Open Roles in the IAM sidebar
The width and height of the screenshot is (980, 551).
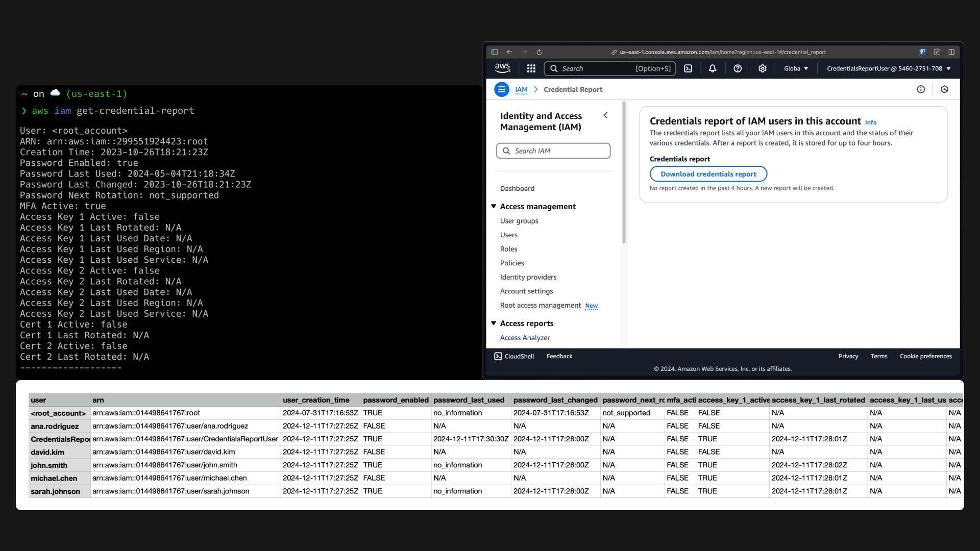(x=508, y=249)
